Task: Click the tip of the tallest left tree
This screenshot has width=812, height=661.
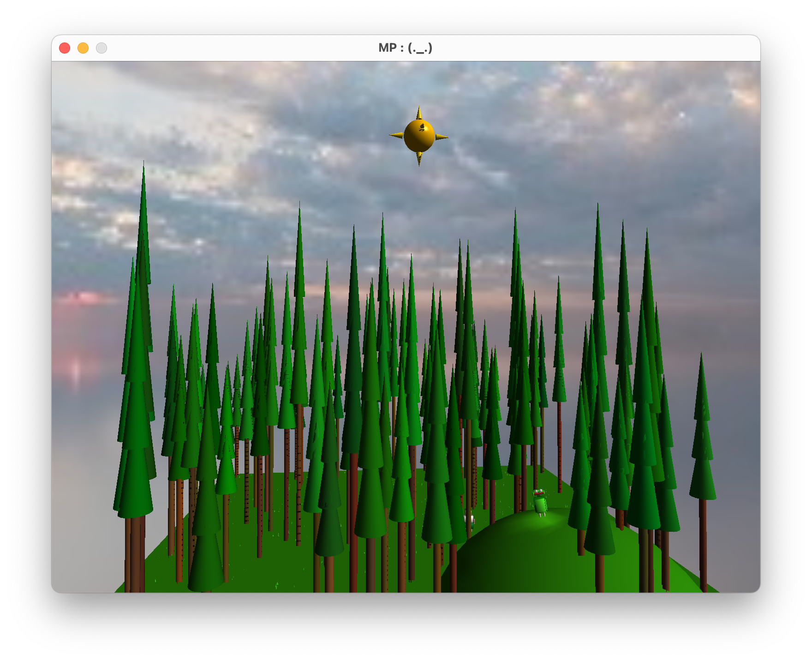Action: [143, 166]
